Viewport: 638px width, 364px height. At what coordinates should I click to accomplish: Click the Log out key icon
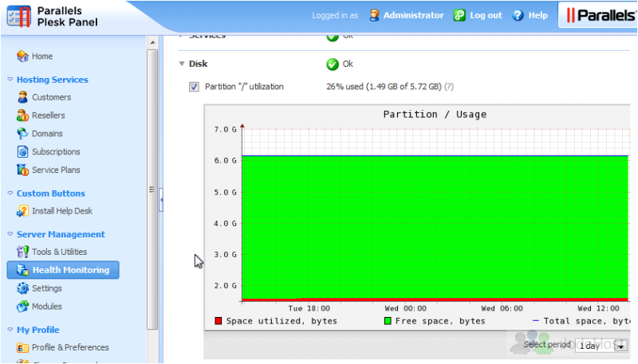click(459, 15)
